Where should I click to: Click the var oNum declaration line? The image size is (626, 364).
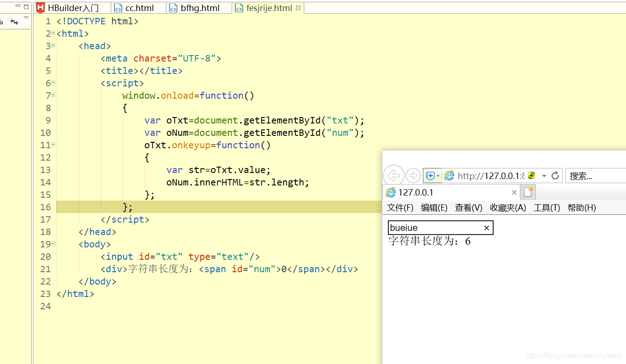click(254, 133)
